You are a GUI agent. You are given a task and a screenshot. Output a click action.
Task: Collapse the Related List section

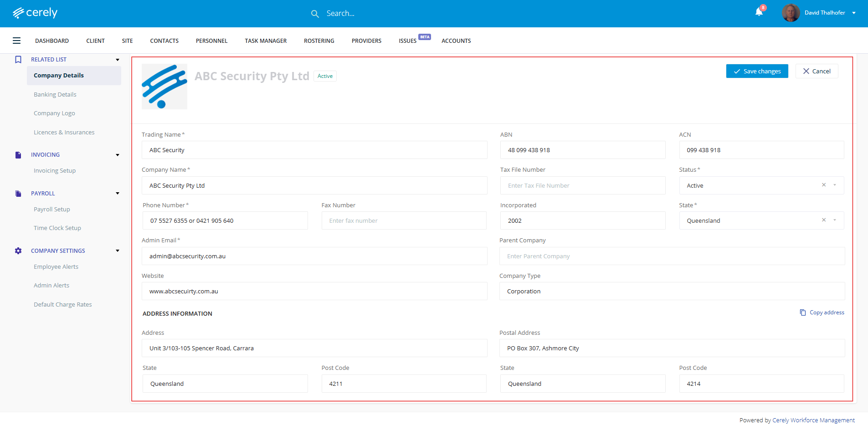(x=118, y=60)
